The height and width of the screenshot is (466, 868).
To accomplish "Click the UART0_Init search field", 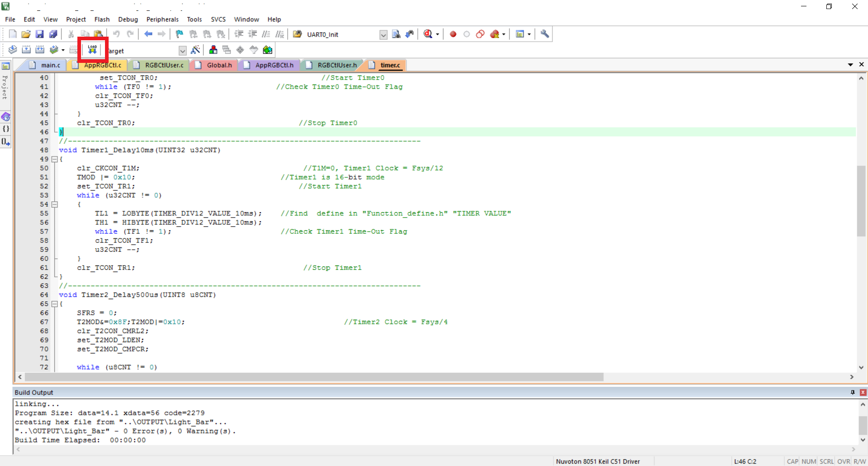I will (343, 35).
